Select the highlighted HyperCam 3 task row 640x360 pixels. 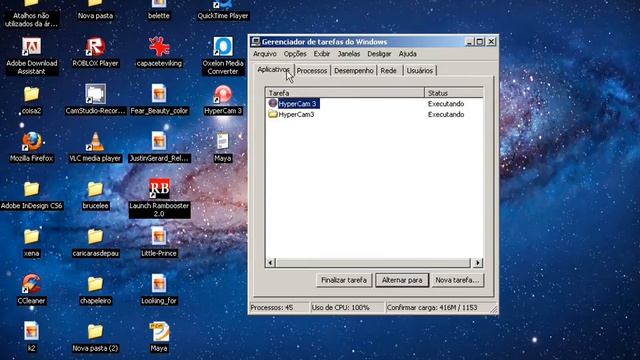click(374, 104)
